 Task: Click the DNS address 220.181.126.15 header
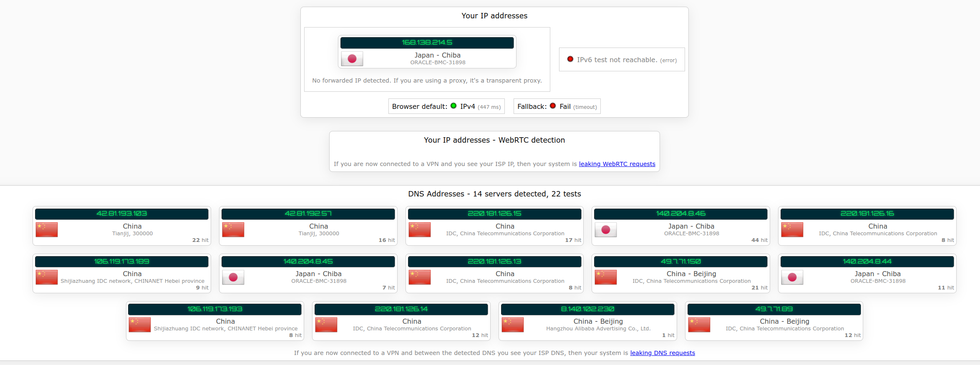point(494,214)
